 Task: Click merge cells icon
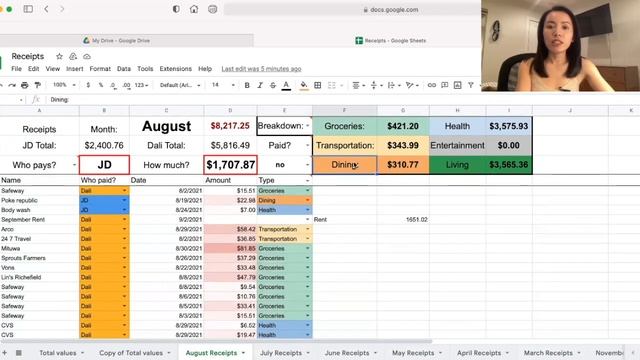pos(331,85)
